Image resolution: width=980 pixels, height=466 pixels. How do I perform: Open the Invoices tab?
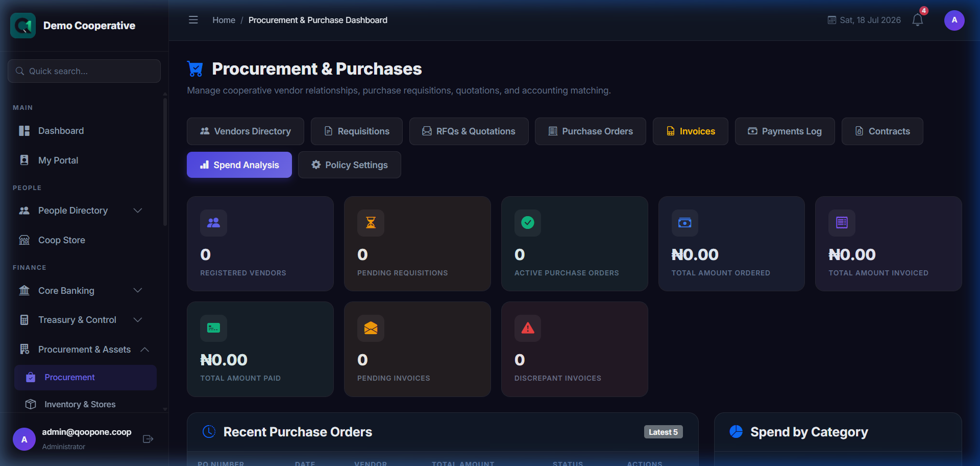[x=691, y=131]
